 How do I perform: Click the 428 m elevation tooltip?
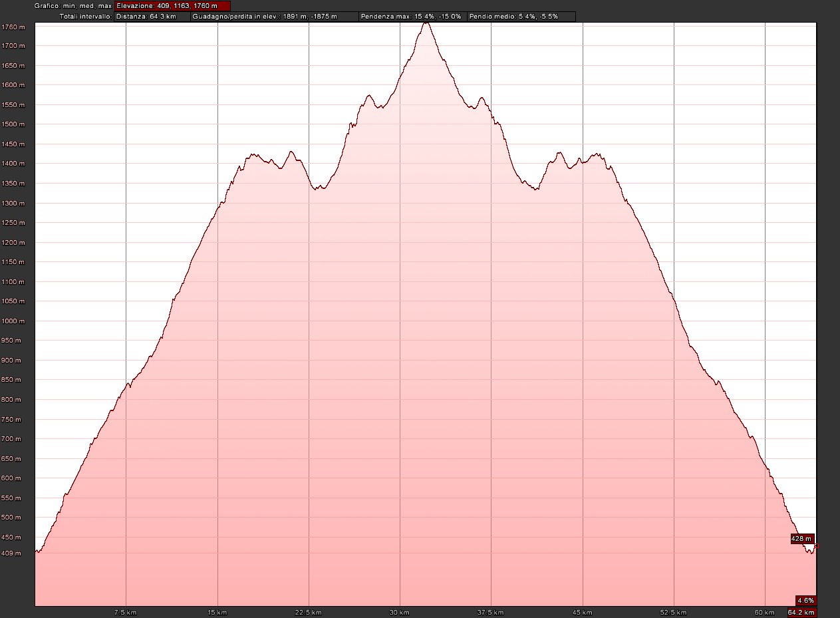[802, 538]
